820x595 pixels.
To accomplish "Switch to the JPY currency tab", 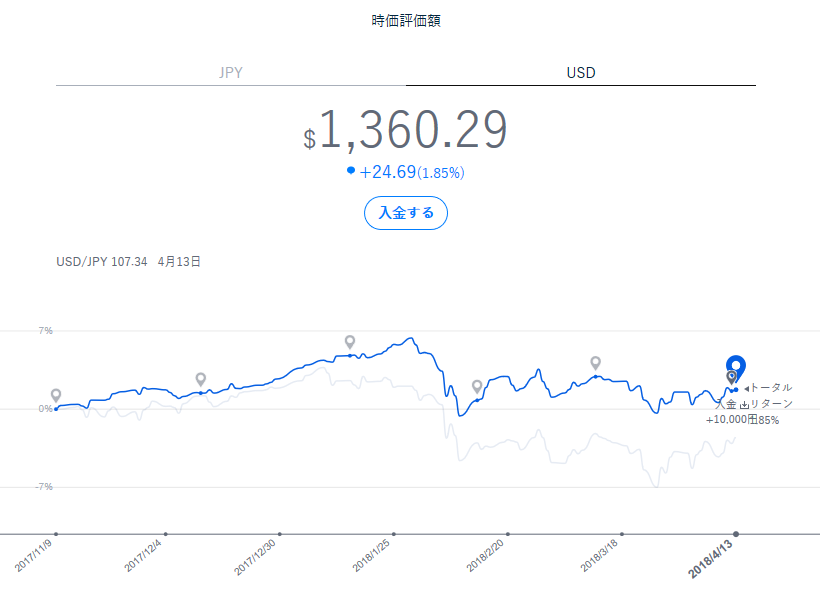I will point(230,72).
